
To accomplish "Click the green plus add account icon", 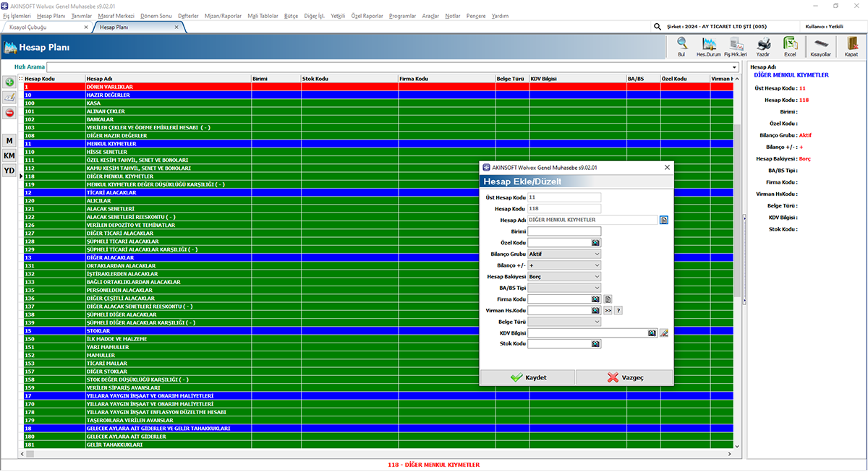I will click(x=9, y=82).
